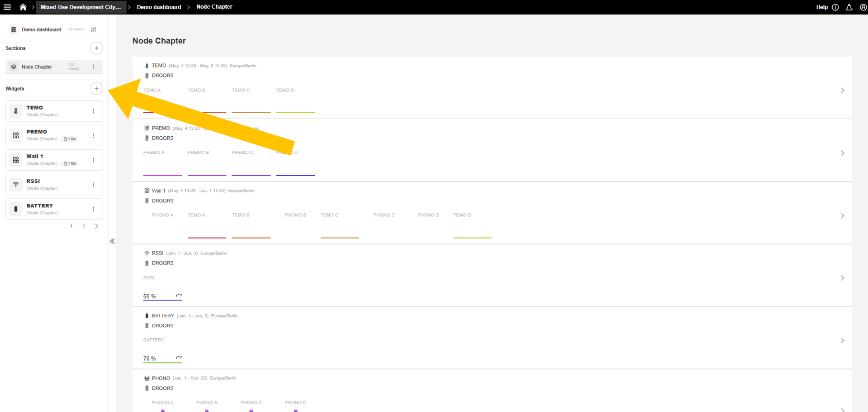Image resolution: width=868 pixels, height=412 pixels.
Task: Click the PHONO widget title in main panel
Action: point(161,378)
